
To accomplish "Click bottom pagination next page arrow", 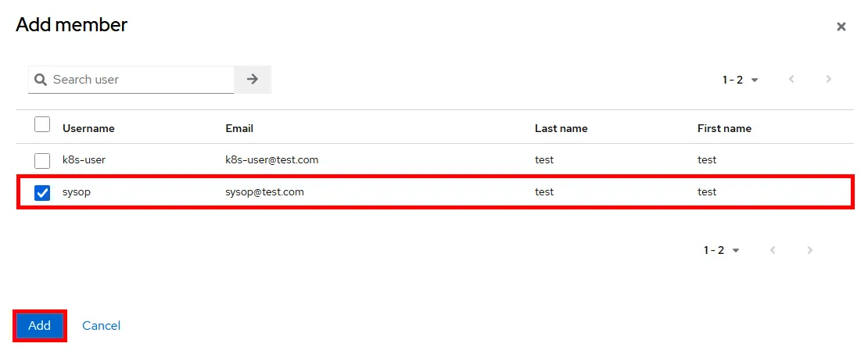I will (x=809, y=250).
